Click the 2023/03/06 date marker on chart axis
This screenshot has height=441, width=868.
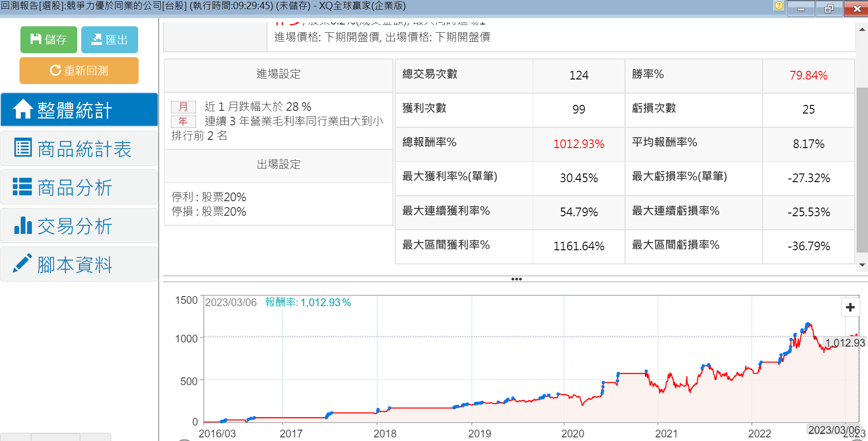834,430
